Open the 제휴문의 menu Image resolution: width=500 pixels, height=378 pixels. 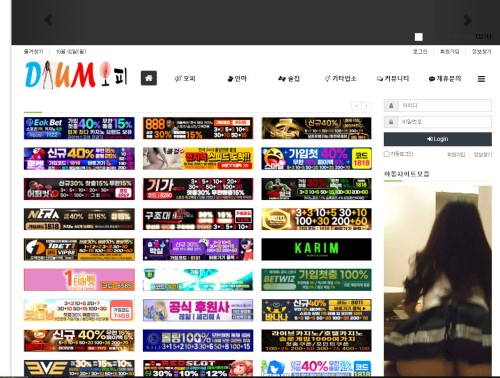tap(445, 79)
